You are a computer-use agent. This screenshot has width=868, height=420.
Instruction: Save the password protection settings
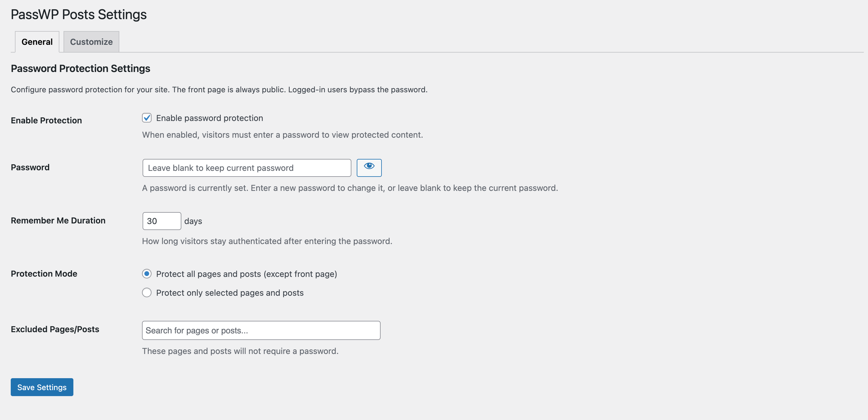(x=41, y=387)
